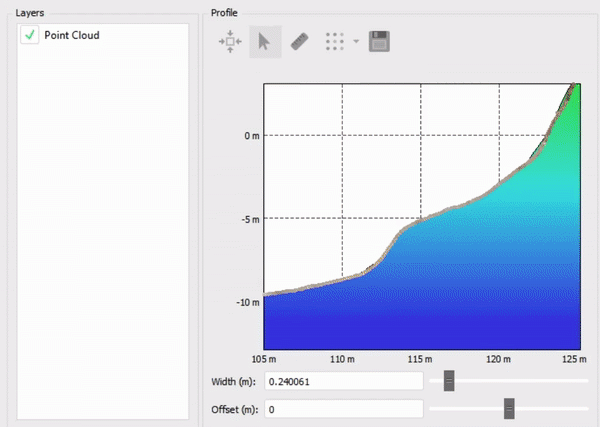Viewport: 600px width, 427px height.
Task: Click the Profile panel heading
Action: tap(224, 13)
